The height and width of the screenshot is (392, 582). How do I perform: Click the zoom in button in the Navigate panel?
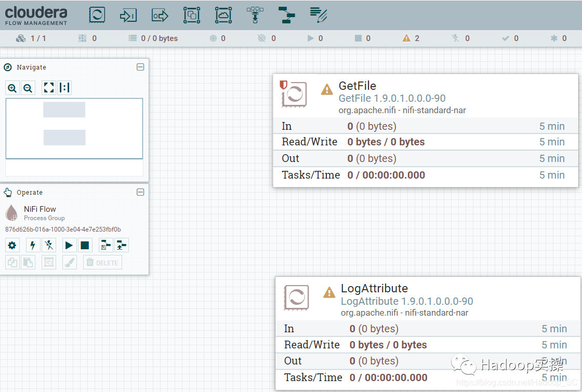click(12, 88)
